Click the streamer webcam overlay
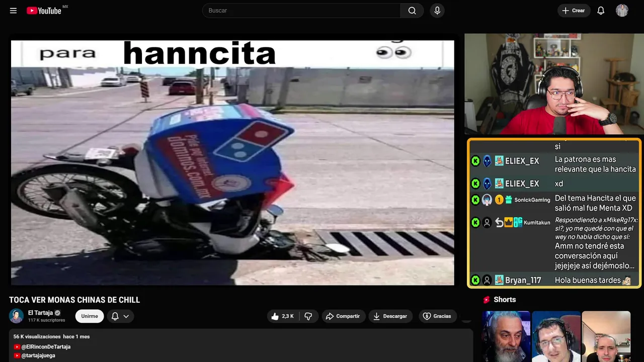 553,84
